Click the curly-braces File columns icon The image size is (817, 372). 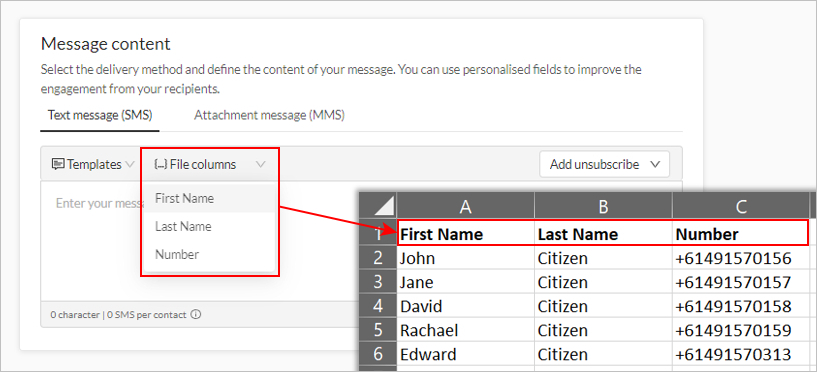(x=160, y=165)
